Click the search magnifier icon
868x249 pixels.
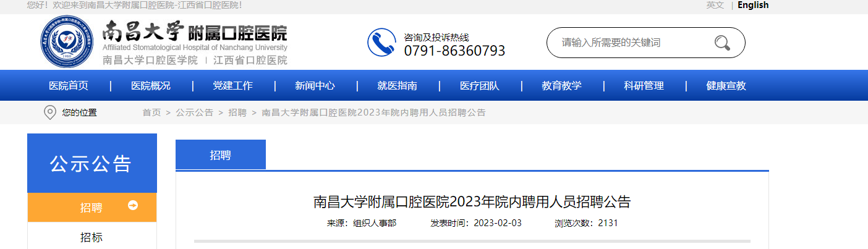(722, 43)
